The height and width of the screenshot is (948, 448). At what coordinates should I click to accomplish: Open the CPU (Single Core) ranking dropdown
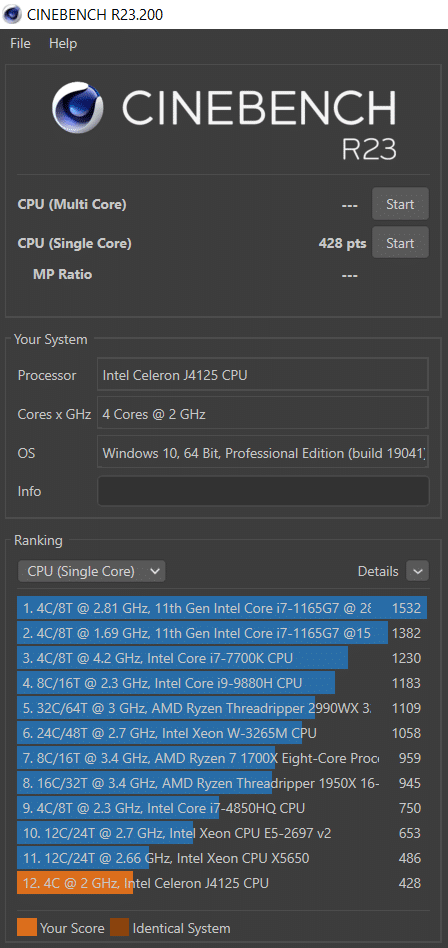(91, 571)
